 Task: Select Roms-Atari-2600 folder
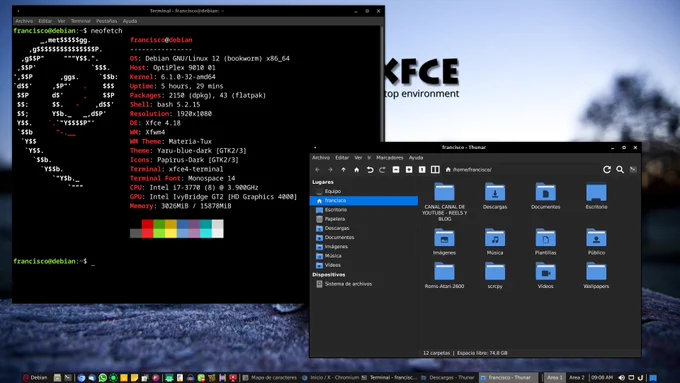click(445, 272)
